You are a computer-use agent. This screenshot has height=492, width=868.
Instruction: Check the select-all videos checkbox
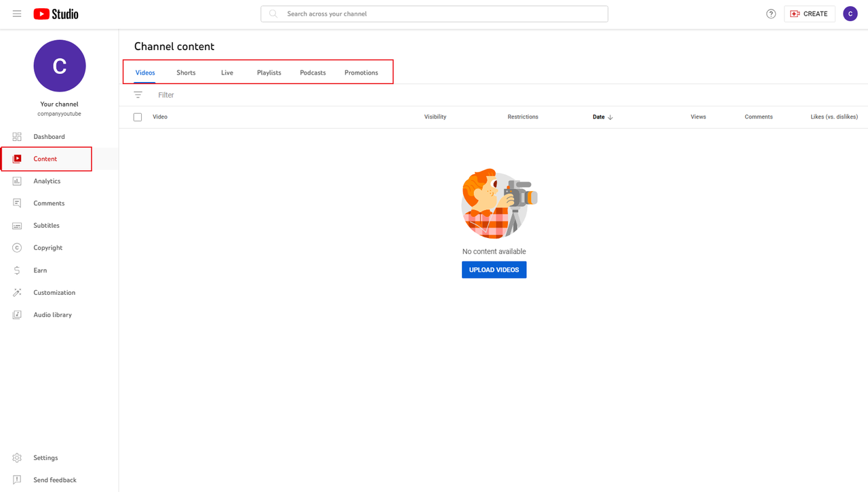pos(138,117)
